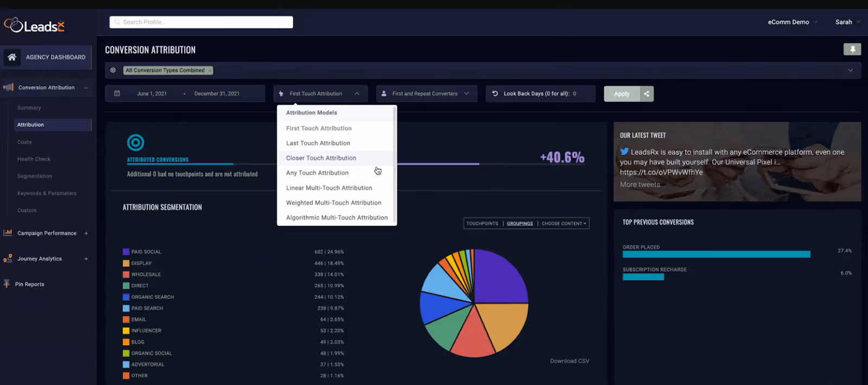The width and height of the screenshot is (868, 385).
Task: Click the Wholesale red color swatch
Action: (x=126, y=274)
